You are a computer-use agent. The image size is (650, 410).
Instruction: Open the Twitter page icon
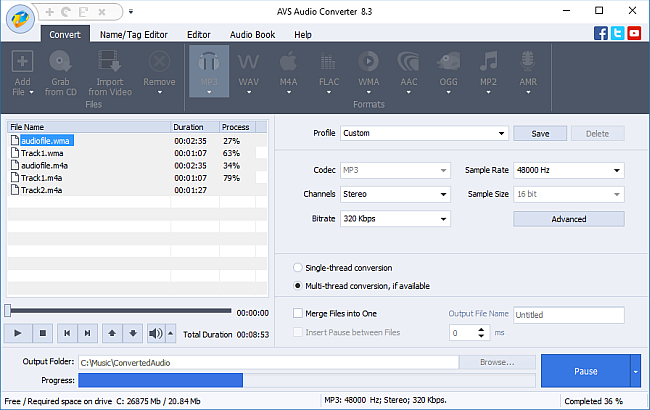[617, 33]
